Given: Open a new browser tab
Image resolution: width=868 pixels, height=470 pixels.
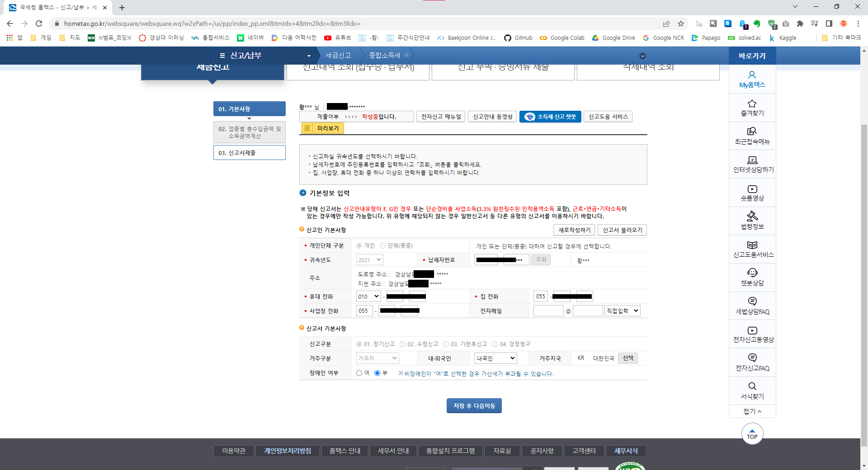Looking at the screenshot, I should pyautogui.click(x=122, y=7).
